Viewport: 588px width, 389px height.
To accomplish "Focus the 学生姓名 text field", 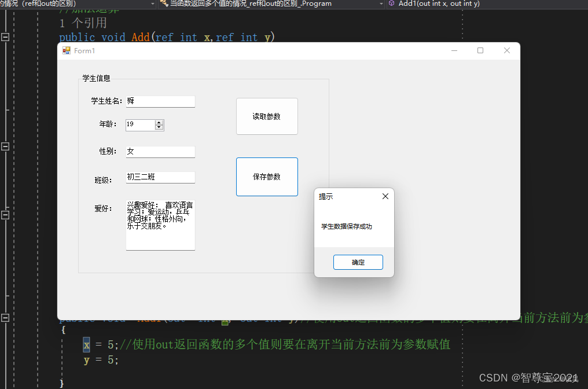I will [160, 101].
